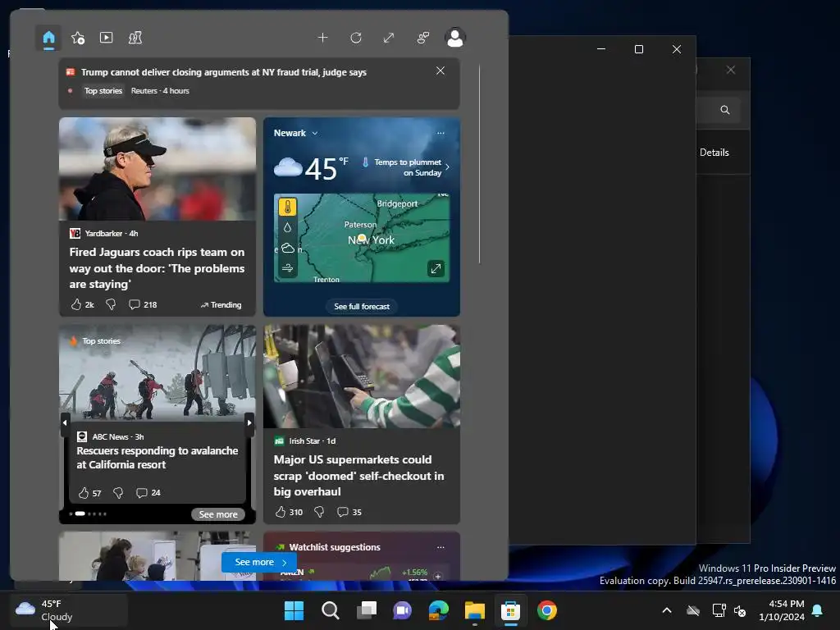Launch Microsoft Edge from taskbar
840x630 pixels.
click(x=438, y=610)
